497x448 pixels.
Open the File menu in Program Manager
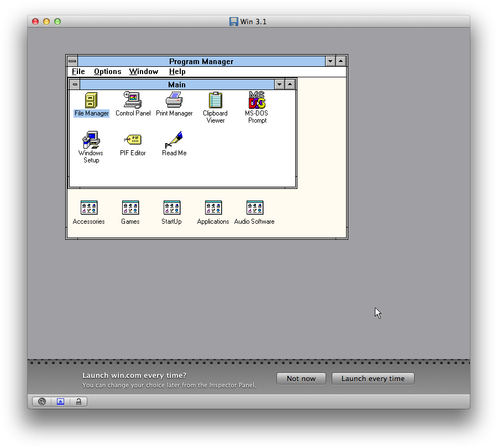(79, 72)
